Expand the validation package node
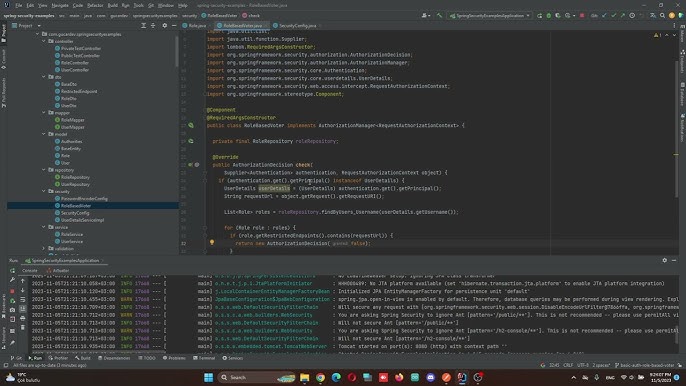This screenshot has height=386, width=686. click(x=44, y=249)
